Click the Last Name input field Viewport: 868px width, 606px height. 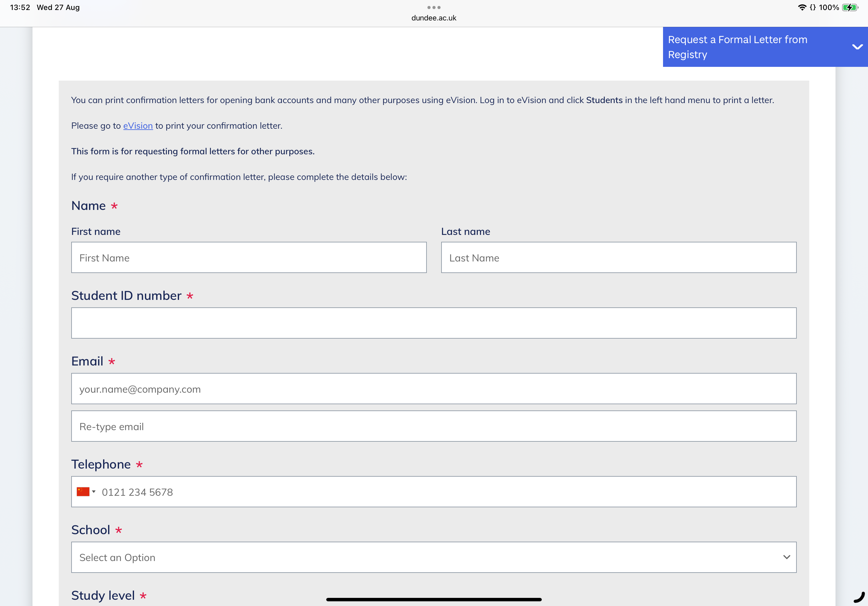coord(618,257)
